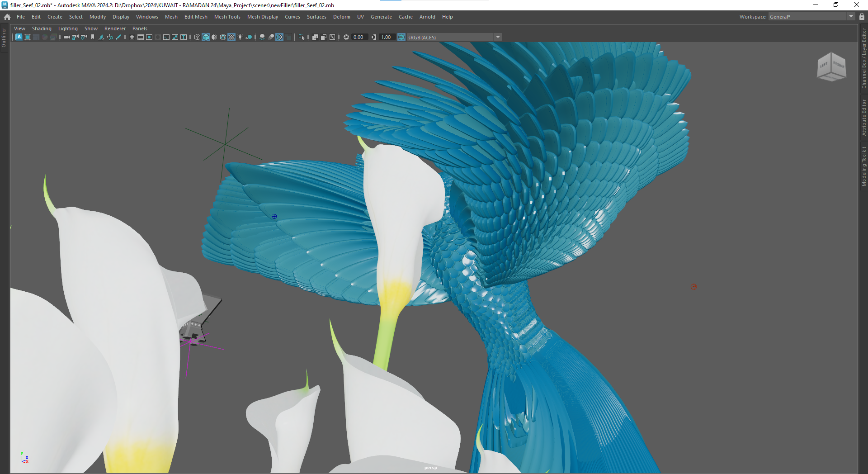The height and width of the screenshot is (474, 868).
Task: Open the Attribute Editor side tab
Action: [x=863, y=118]
